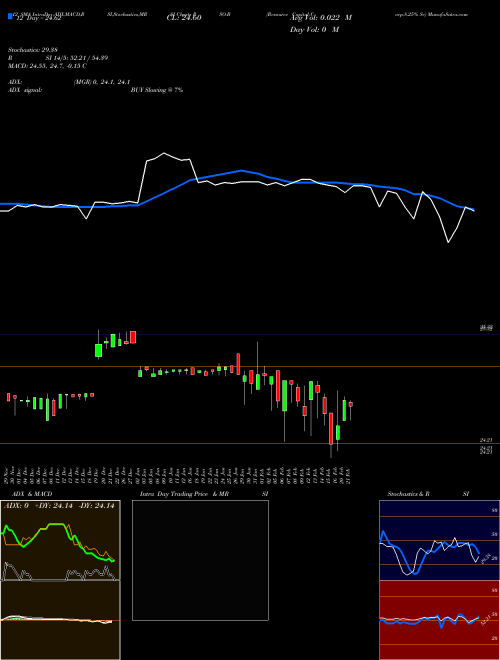Click the blue 12 Day SMA legend square
The height and width of the screenshot is (660, 500).
tap(10, 16)
